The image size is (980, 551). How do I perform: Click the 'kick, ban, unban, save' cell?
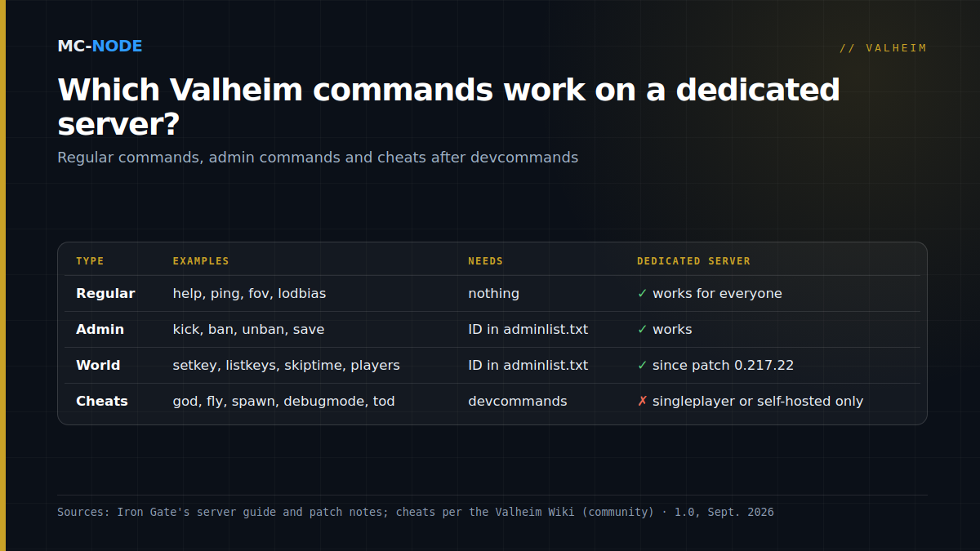click(x=248, y=329)
